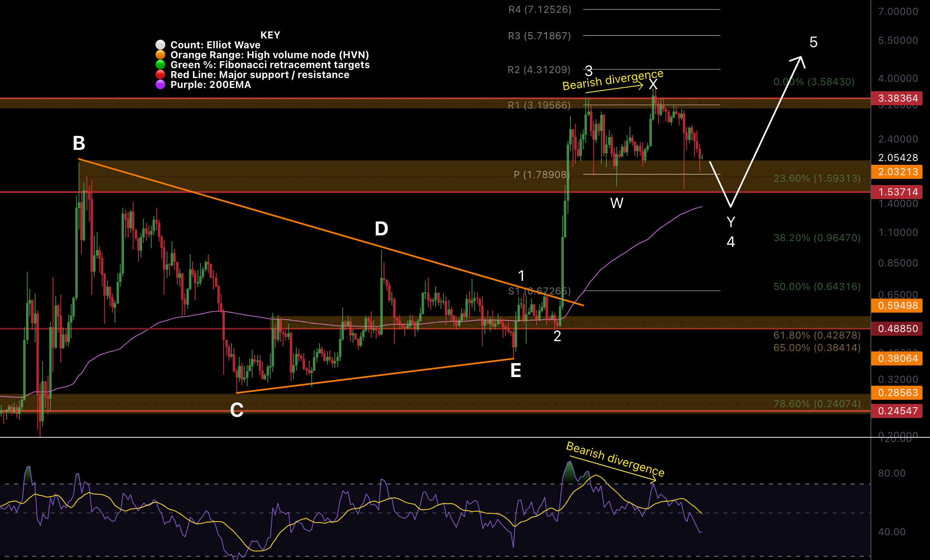Click the orange 0.59498 price label
This screenshot has height=560, width=930.
[897, 306]
